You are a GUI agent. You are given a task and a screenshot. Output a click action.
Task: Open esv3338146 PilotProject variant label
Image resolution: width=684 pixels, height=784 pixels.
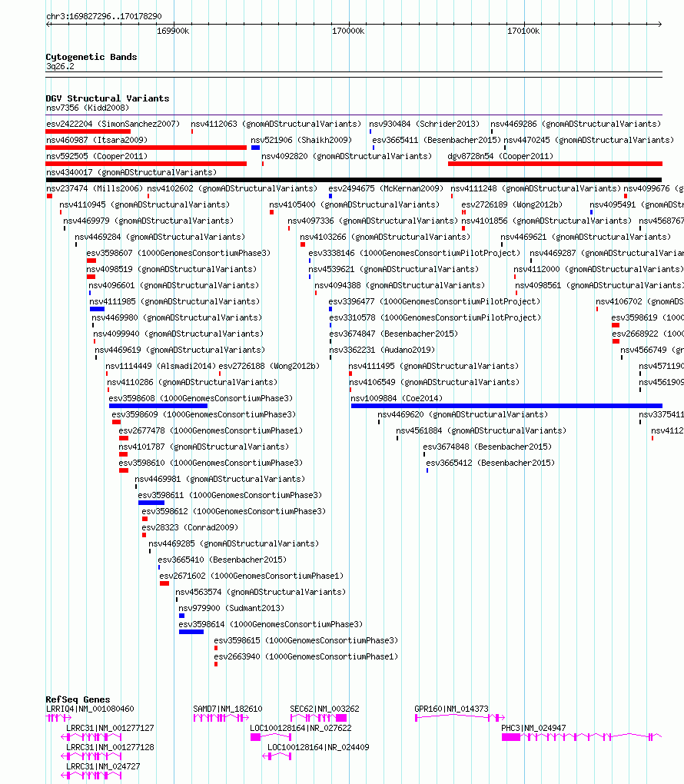[414, 253]
